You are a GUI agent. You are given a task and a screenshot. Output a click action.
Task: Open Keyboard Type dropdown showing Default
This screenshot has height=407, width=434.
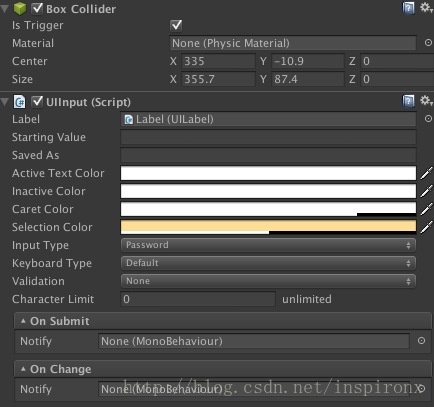(x=268, y=263)
